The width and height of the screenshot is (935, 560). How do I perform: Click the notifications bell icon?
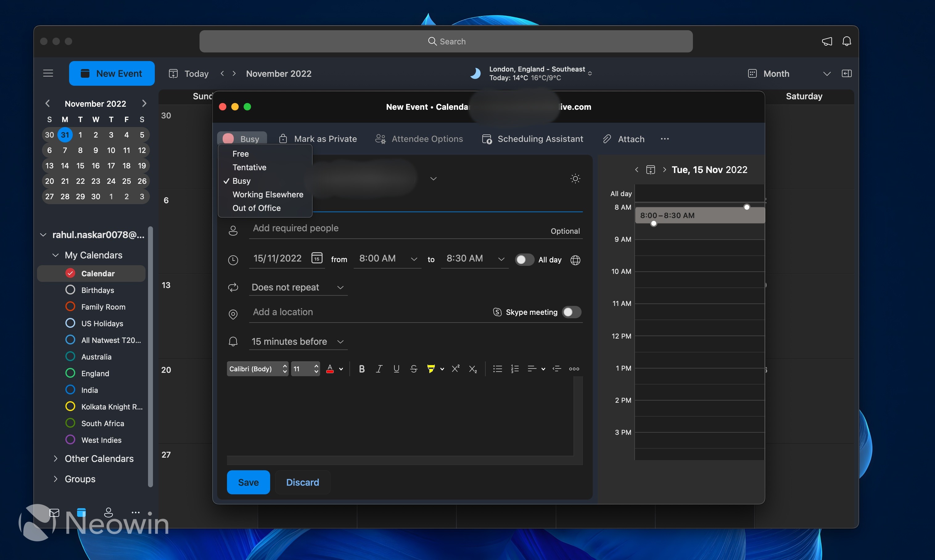coord(846,41)
